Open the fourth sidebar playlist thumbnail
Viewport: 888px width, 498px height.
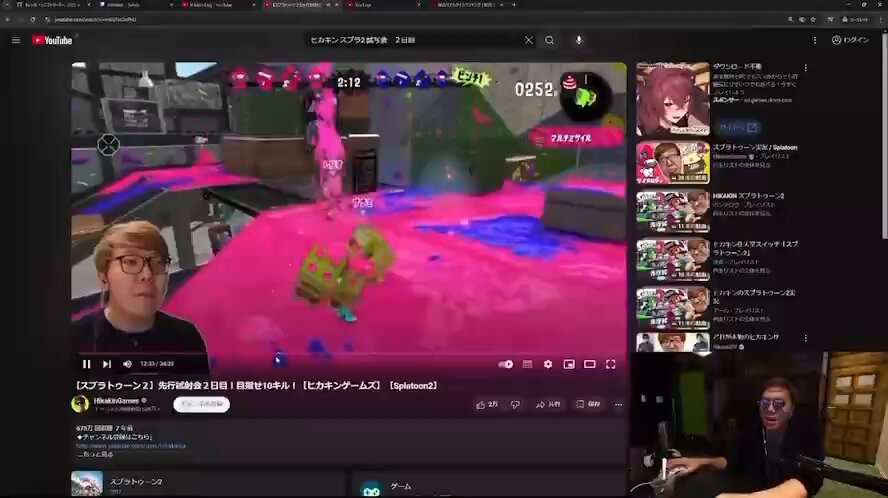point(673,260)
